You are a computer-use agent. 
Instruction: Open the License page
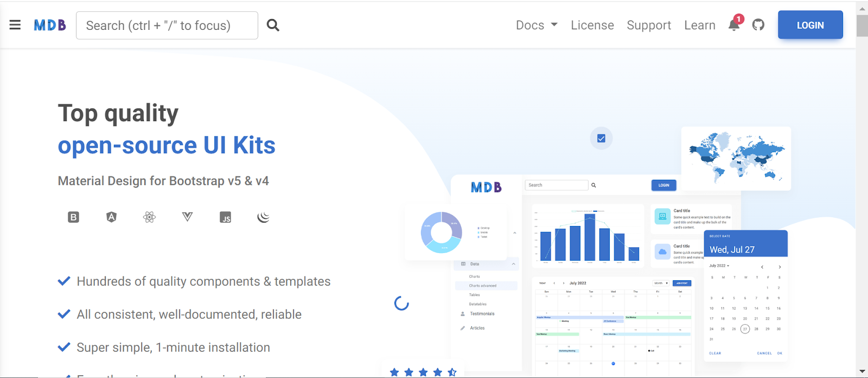point(592,26)
